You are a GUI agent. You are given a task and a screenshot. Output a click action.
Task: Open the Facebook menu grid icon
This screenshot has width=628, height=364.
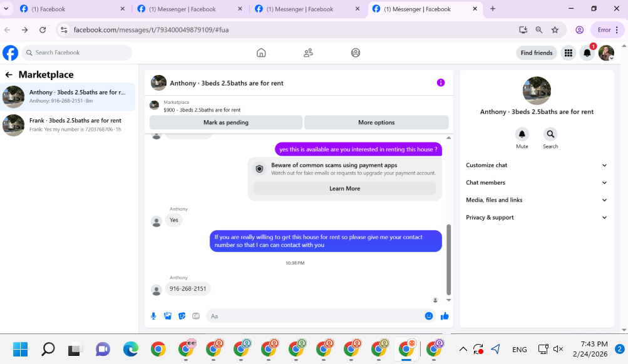[x=569, y=53]
